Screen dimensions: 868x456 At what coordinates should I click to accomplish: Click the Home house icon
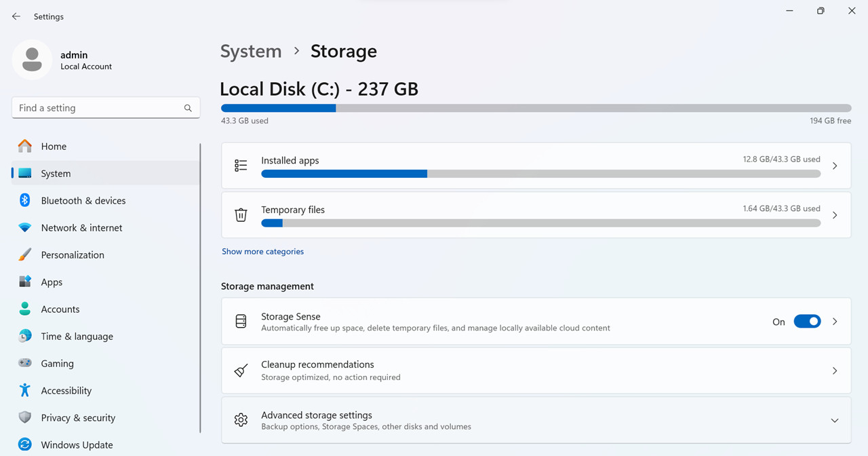[25, 146]
